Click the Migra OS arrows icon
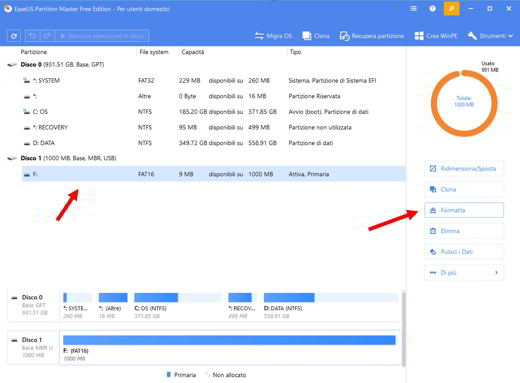The width and height of the screenshot is (520, 383). 259,36
